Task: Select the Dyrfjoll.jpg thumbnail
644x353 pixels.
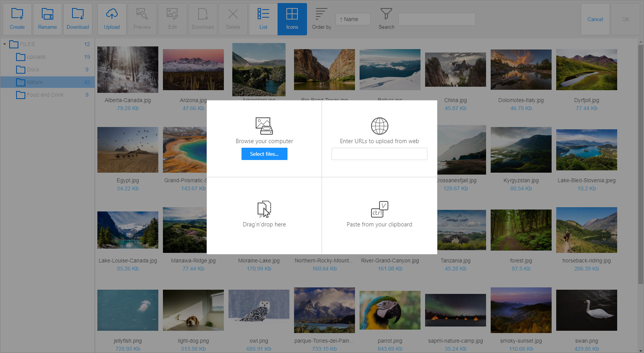Action: click(x=586, y=69)
